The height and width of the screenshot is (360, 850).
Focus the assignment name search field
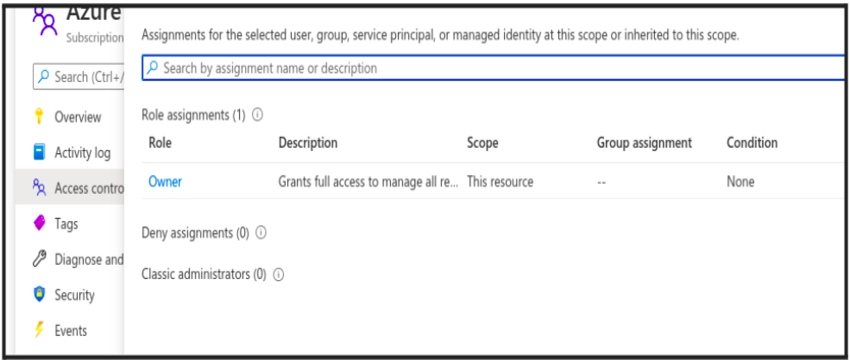(493, 68)
